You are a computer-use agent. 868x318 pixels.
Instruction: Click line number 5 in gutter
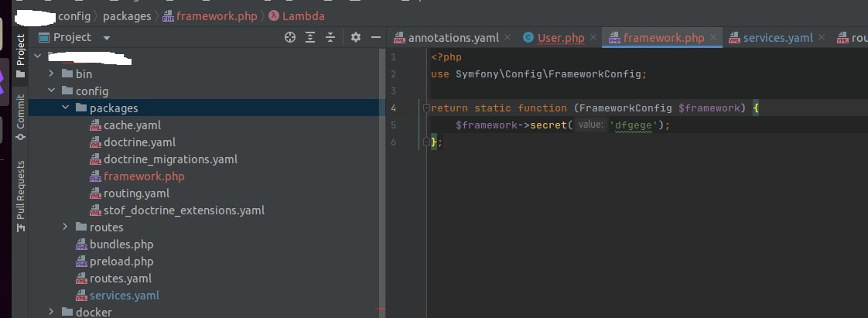[393, 125]
